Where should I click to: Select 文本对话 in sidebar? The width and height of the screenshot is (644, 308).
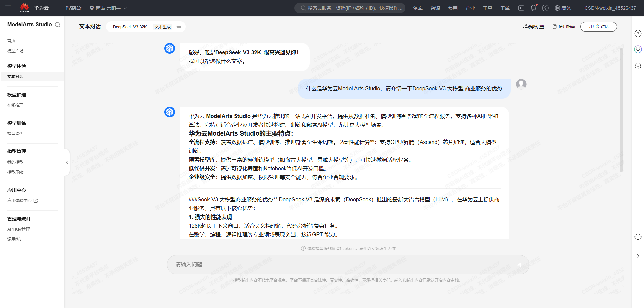click(x=32, y=76)
